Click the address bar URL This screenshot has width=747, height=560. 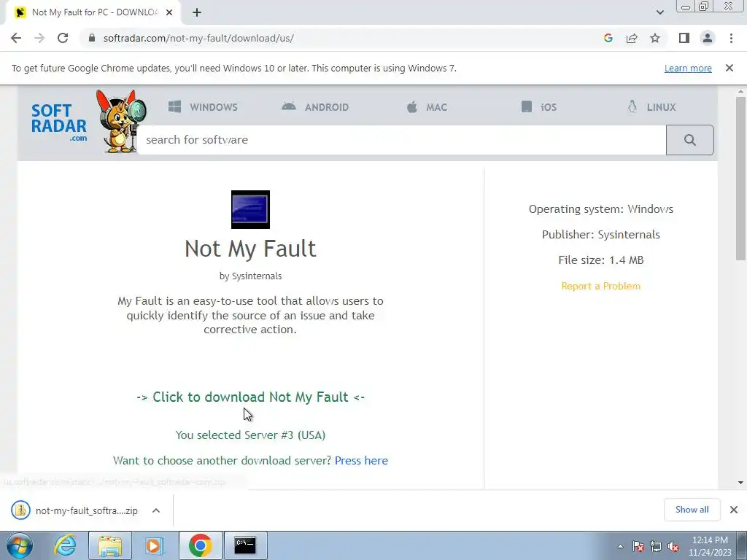coord(198,38)
